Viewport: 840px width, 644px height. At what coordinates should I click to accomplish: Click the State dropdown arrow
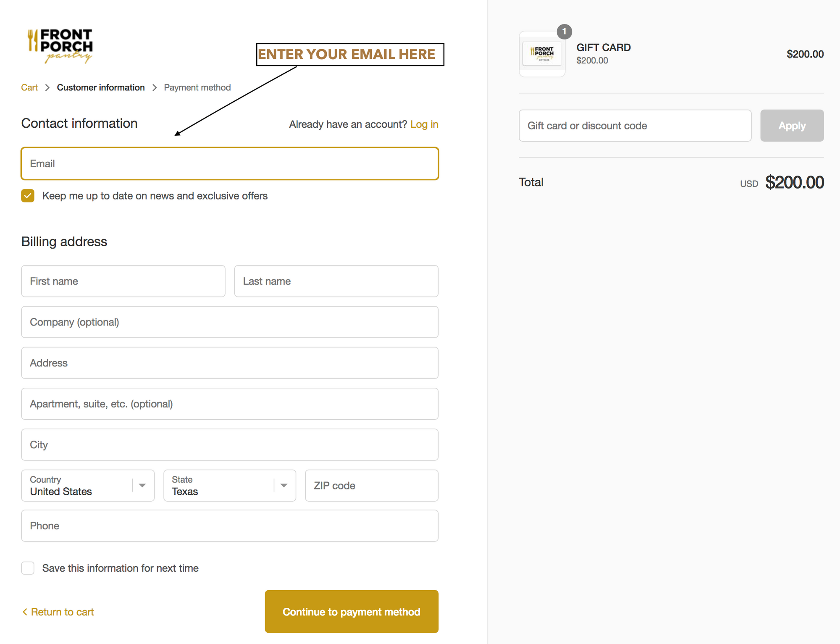[x=284, y=486]
